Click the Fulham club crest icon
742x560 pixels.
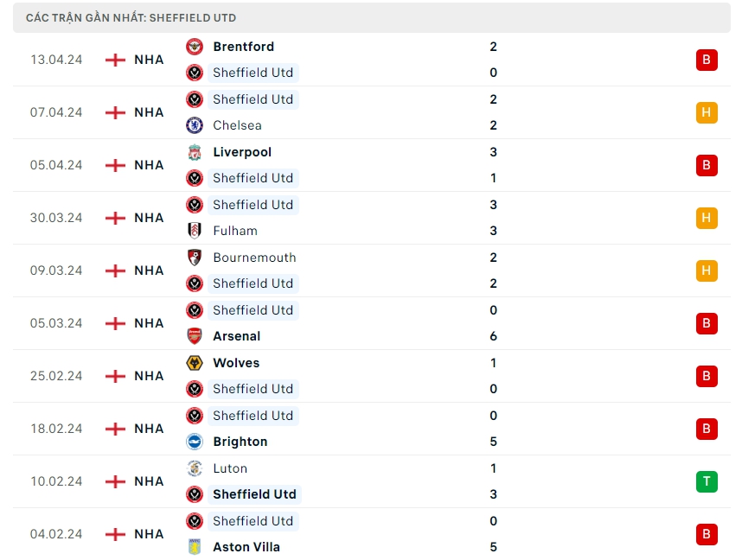195,231
